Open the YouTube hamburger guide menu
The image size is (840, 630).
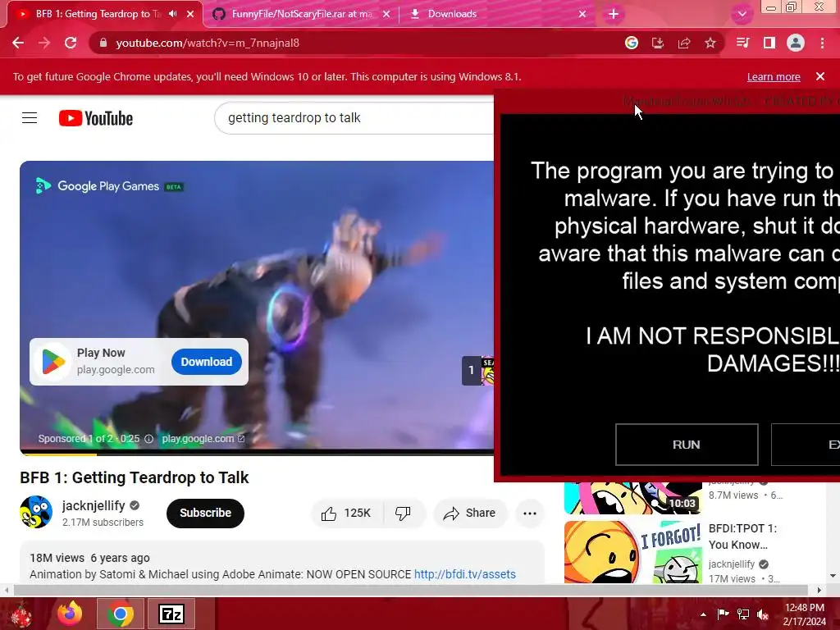[30, 118]
